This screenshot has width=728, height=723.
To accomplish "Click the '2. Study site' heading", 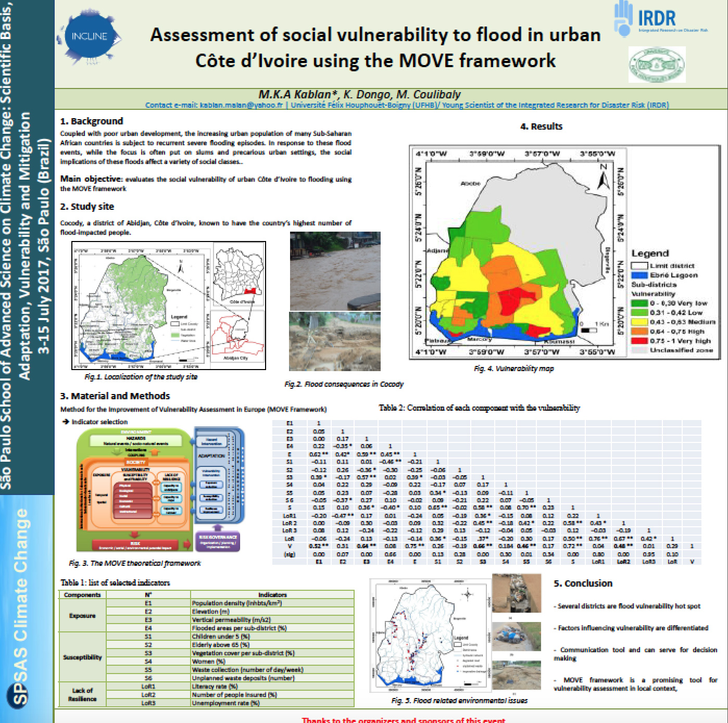I will [x=87, y=207].
